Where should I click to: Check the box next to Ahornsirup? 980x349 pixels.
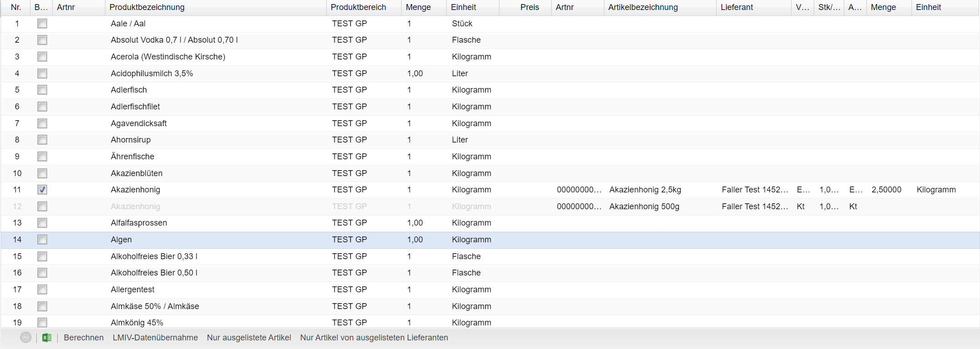pyautogui.click(x=42, y=140)
